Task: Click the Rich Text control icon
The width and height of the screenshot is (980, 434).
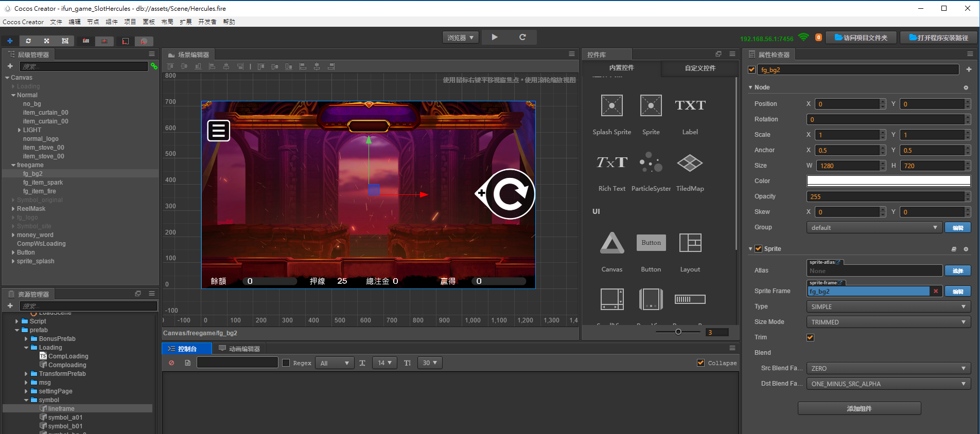Action: pyautogui.click(x=611, y=163)
